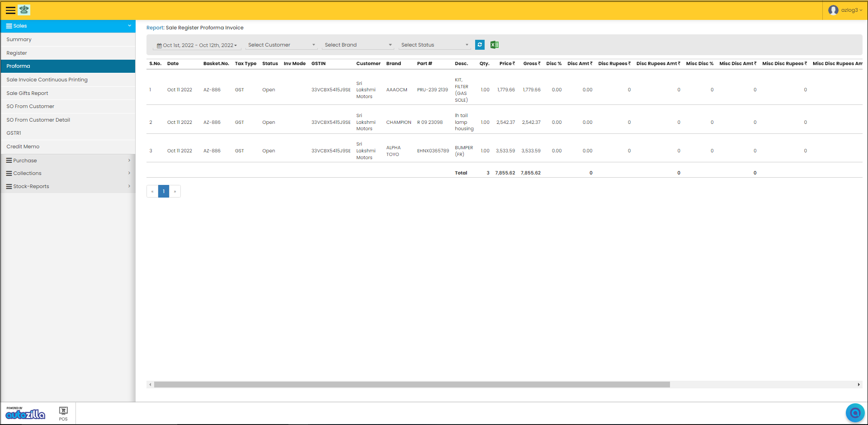Click the Disc % column header

point(554,64)
